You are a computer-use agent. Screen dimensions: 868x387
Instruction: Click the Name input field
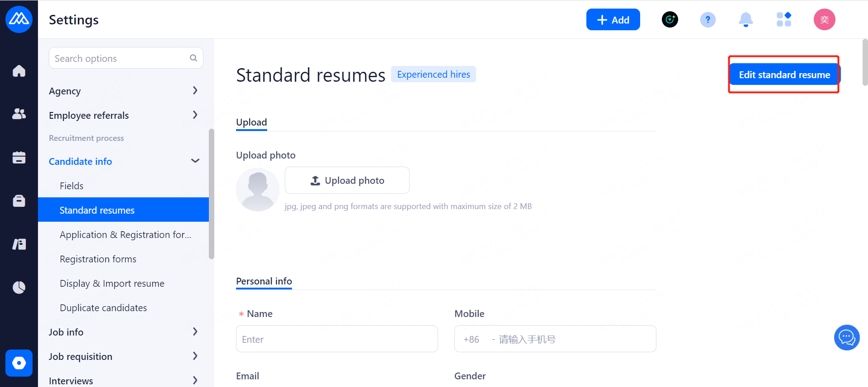336,339
